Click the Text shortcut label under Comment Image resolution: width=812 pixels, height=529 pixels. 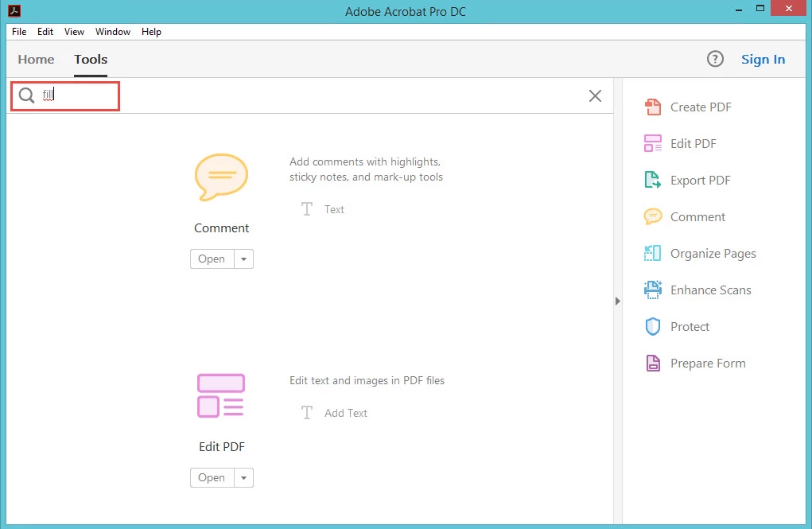334,209
